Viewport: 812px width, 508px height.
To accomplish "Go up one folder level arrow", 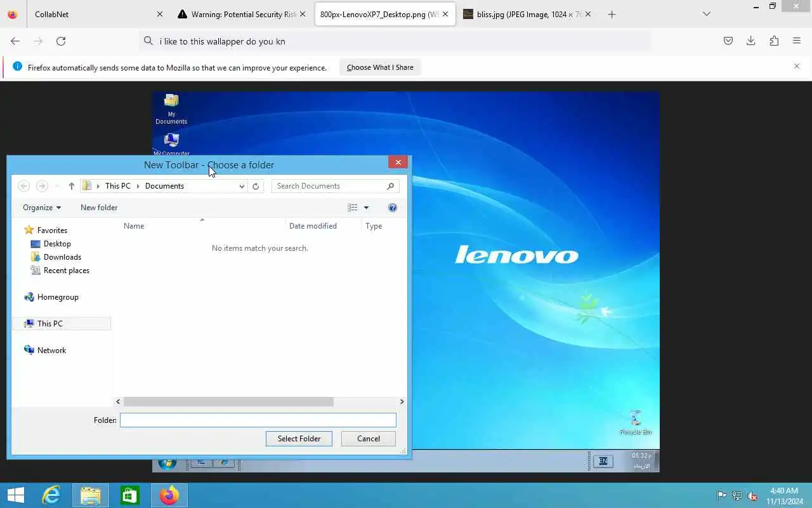I will [x=71, y=186].
